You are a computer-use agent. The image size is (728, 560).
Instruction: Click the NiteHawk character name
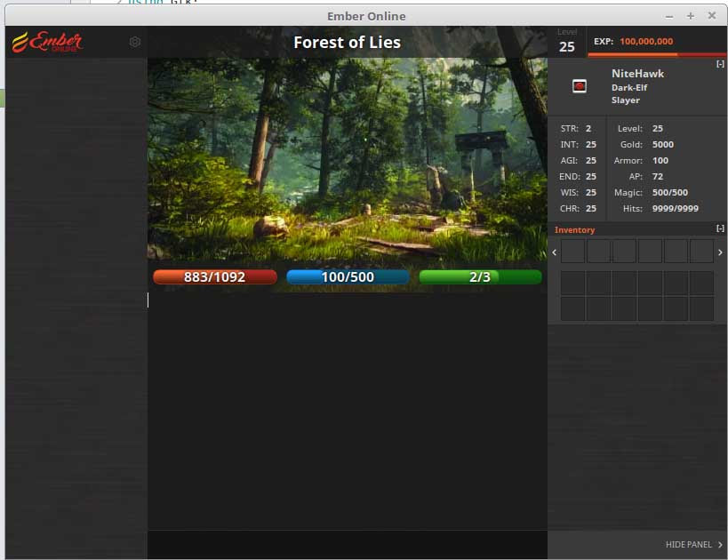click(x=637, y=74)
